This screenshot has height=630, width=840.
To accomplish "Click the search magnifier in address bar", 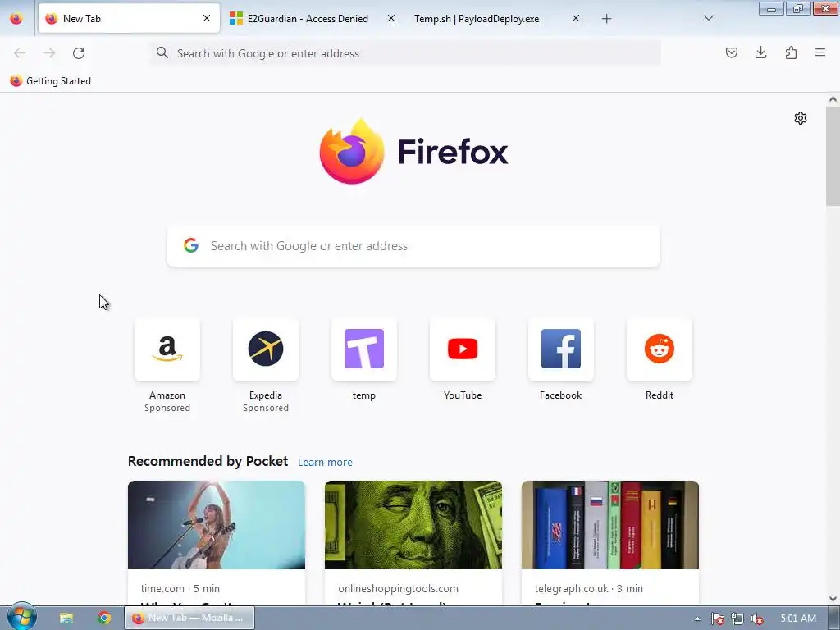I will [162, 52].
